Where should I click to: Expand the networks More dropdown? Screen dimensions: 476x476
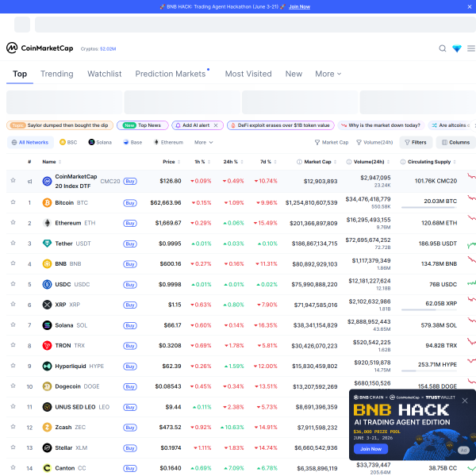tap(203, 142)
